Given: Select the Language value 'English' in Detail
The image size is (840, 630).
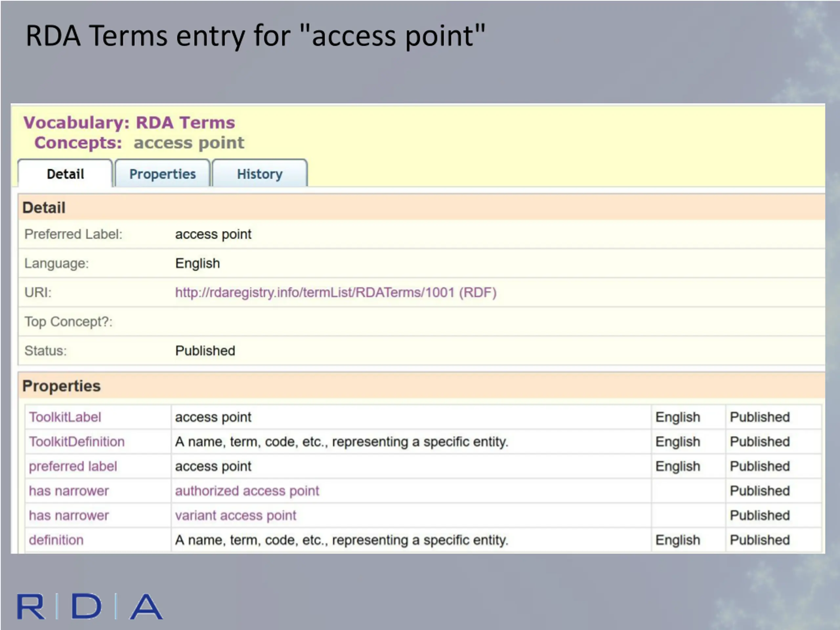Looking at the screenshot, I should pyautogui.click(x=198, y=263).
